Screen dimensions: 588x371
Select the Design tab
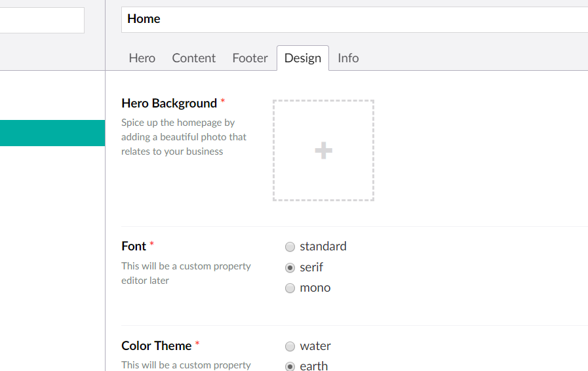tap(302, 58)
